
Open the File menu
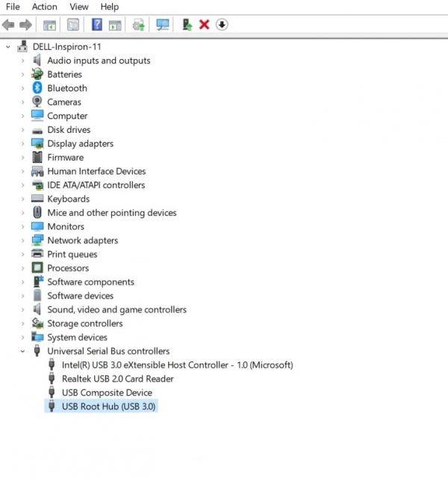point(13,7)
